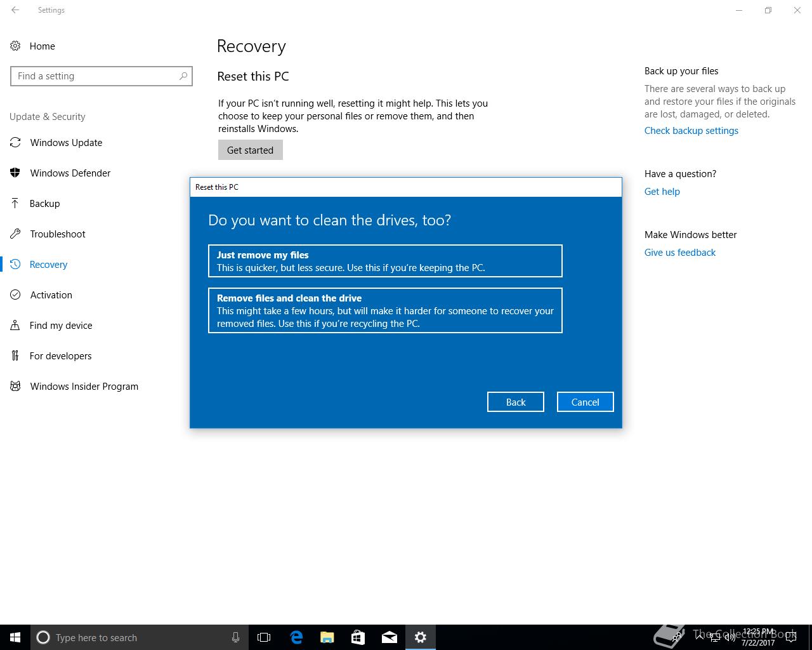Click the Windows Defender shield icon

pyautogui.click(x=15, y=173)
